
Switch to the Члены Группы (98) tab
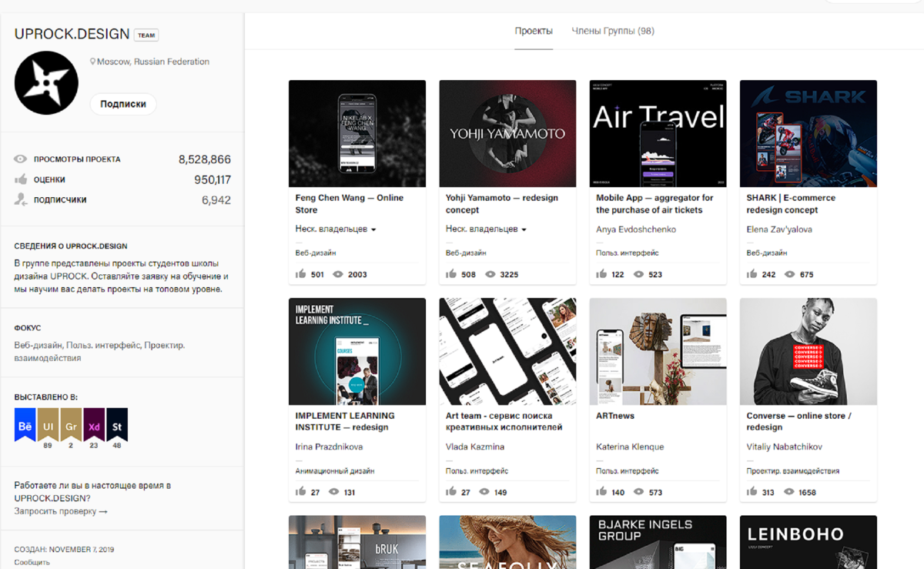tap(613, 31)
